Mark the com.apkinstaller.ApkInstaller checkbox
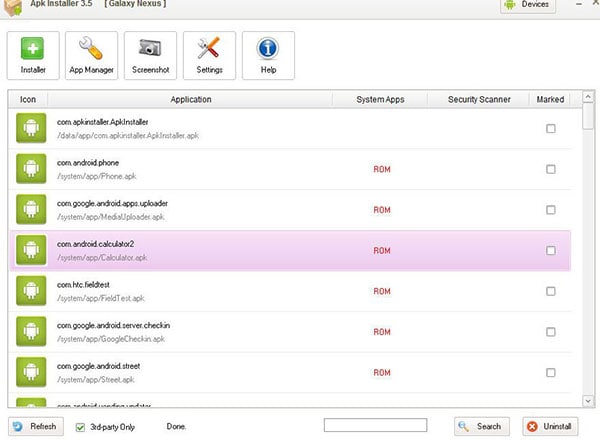This screenshot has height=440, width=600. (x=551, y=129)
